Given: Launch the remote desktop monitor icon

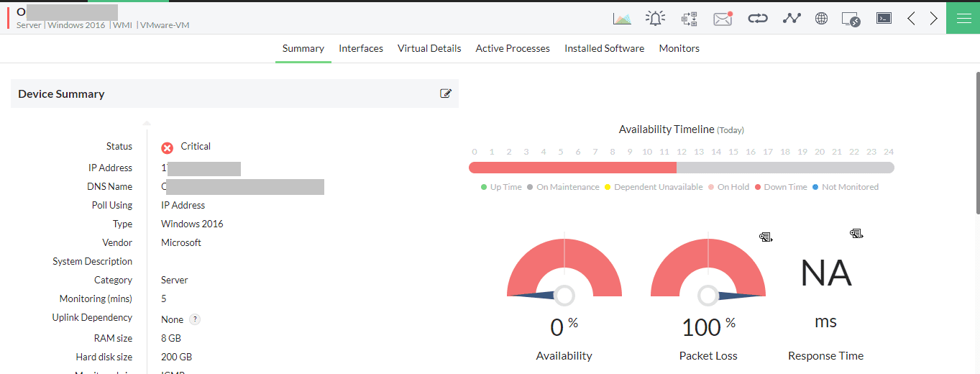Looking at the screenshot, I should tap(851, 19).
